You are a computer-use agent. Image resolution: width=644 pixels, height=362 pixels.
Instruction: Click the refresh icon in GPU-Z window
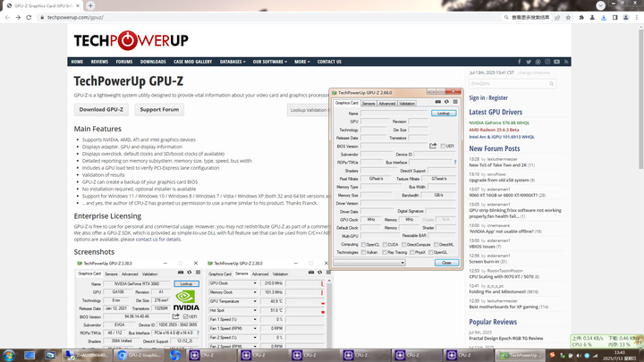coord(446,101)
